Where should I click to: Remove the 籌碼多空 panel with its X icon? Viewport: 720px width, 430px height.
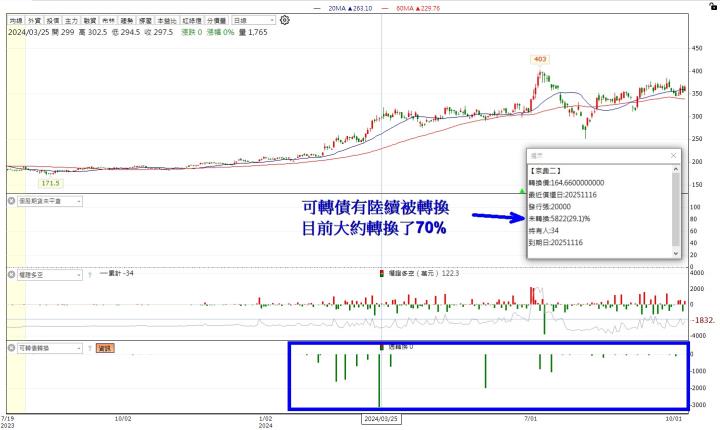pos(11,275)
